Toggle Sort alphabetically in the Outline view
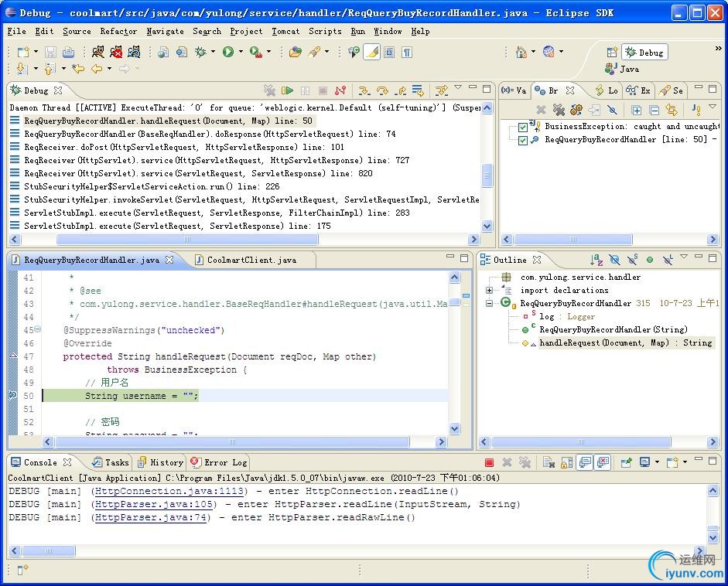The image size is (728, 586). click(596, 260)
